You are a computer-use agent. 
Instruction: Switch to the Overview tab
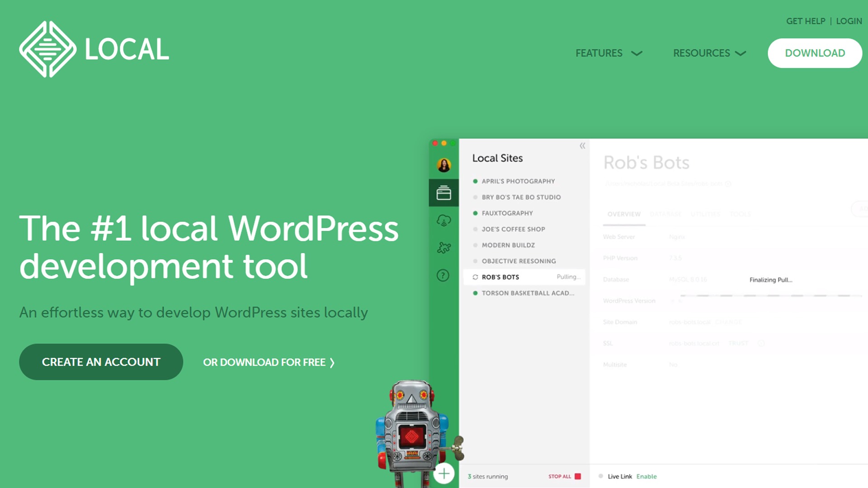click(624, 214)
